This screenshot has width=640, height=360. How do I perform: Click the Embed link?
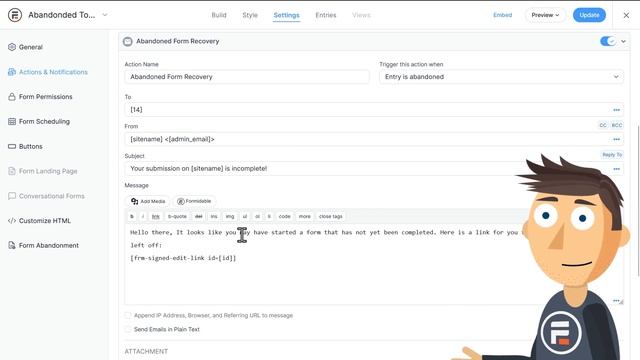click(502, 15)
